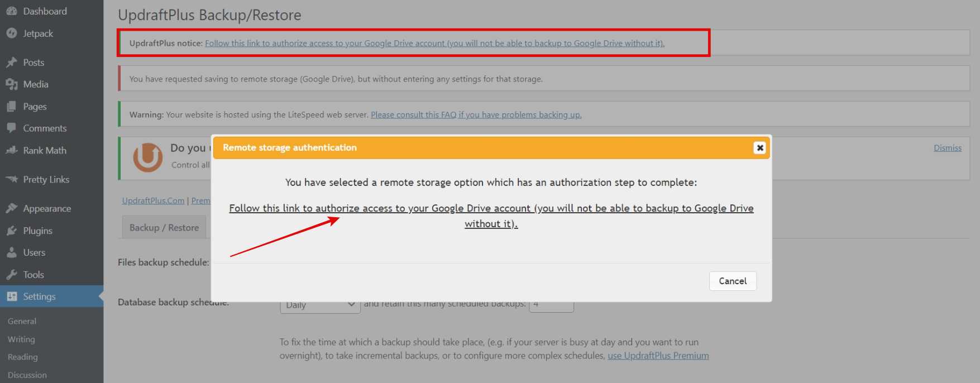Close the Remote storage authentication dialog
The height and width of the screenshot is (383, 980).
pyautogui.click(x=759, y=148)
